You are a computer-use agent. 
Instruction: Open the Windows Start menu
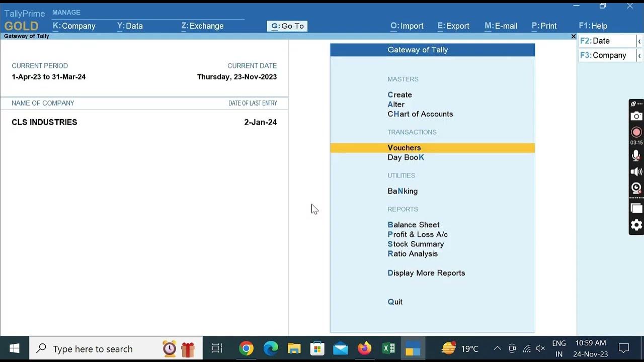pos(15,348)
